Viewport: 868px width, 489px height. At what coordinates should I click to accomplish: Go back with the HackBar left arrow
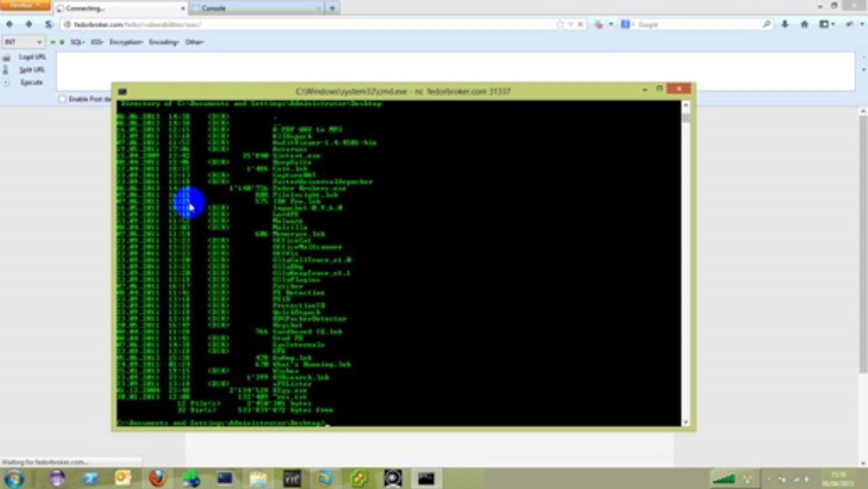pyautogui.click(x=10, y=24)
